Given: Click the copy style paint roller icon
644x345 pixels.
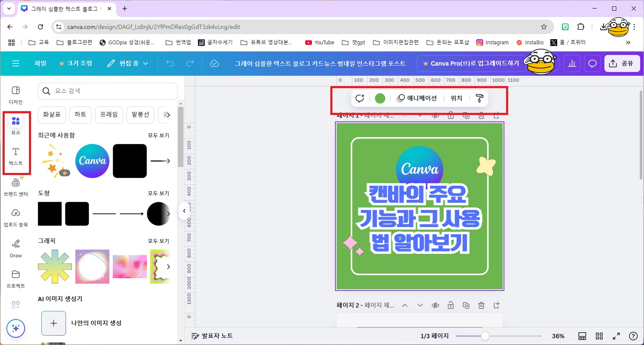Looking at the screenshot, I should point(479,98).
